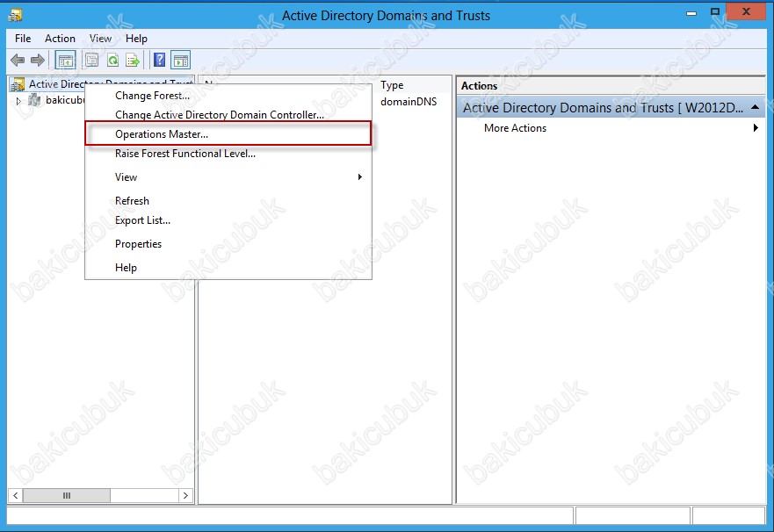Screen dimensions: 774x532
Task: Click the right arrow of the tree horizontal scrollbar
Action: pyautogui.click(x=185, y=495)
